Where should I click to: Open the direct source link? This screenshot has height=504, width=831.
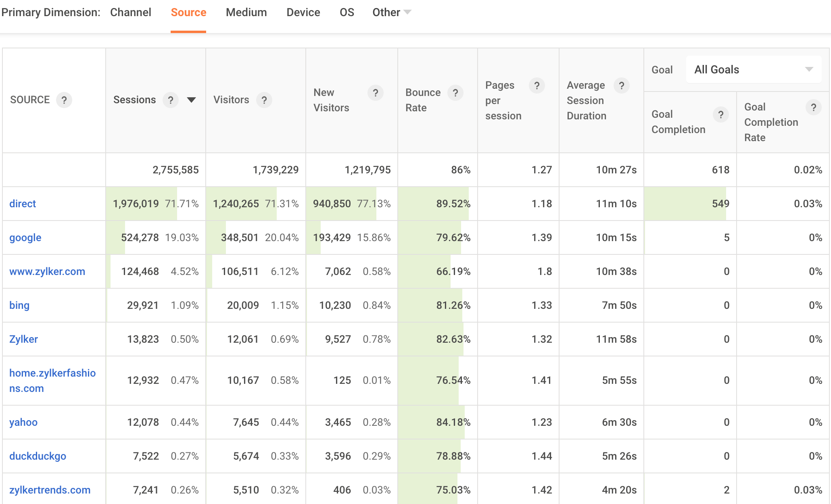click(23, 204)
